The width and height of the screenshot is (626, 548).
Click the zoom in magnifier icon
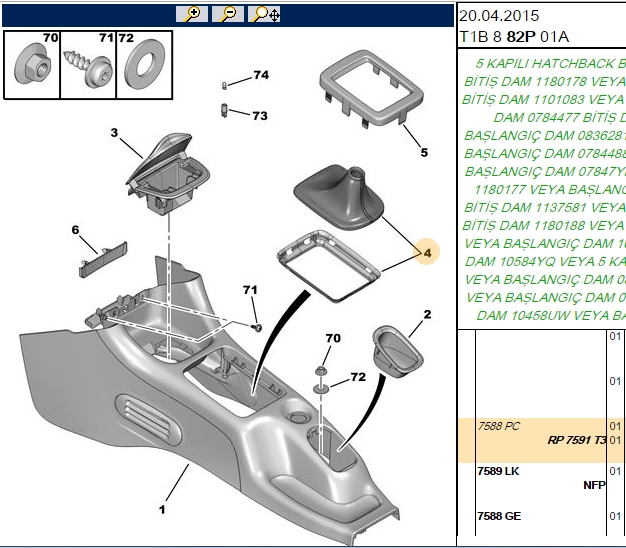point(192,14)
